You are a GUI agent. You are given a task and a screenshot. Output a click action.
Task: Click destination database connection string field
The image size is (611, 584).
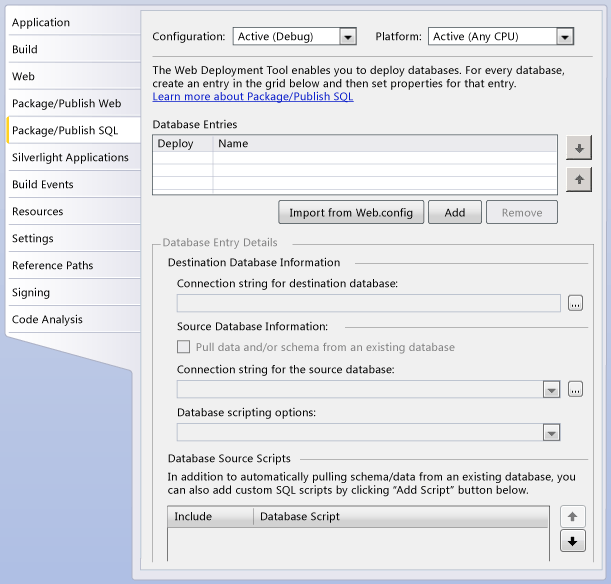[x=368, y=303]
